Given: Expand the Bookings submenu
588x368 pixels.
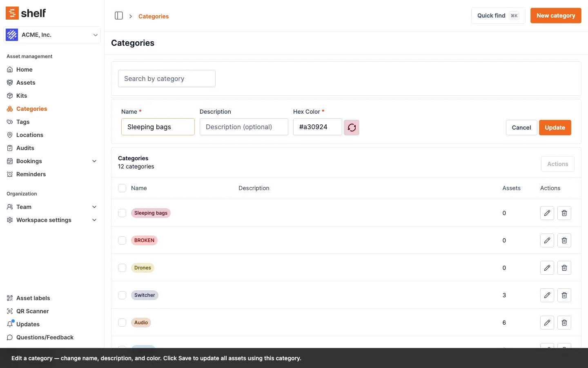Looking at the screenshot, I should (x=94, y=161).
